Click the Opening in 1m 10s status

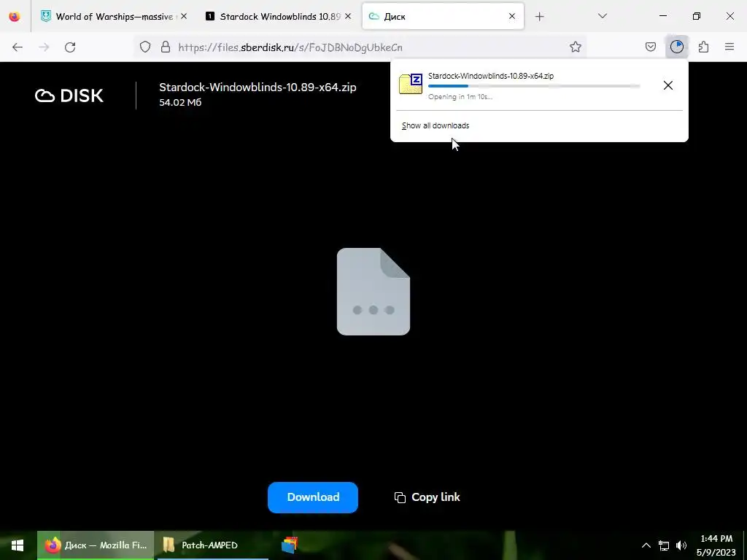460,97
